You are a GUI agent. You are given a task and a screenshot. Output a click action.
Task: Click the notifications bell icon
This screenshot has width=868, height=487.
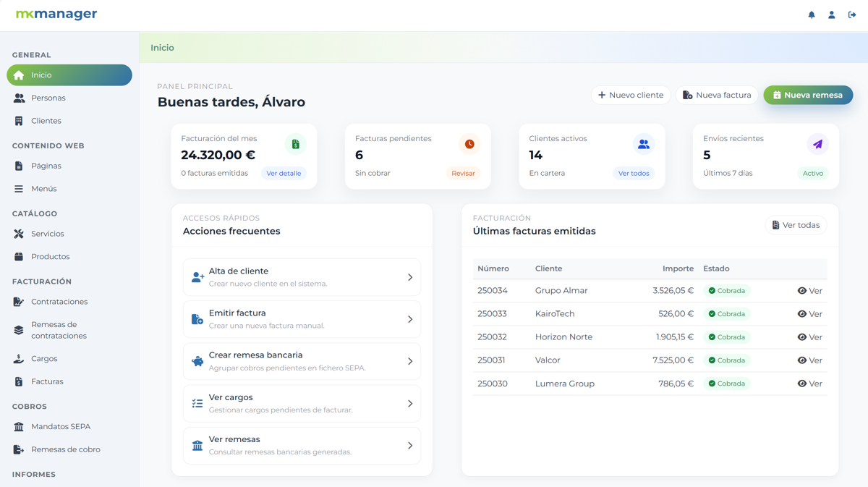pyautogui.click(x=812, y=15)
